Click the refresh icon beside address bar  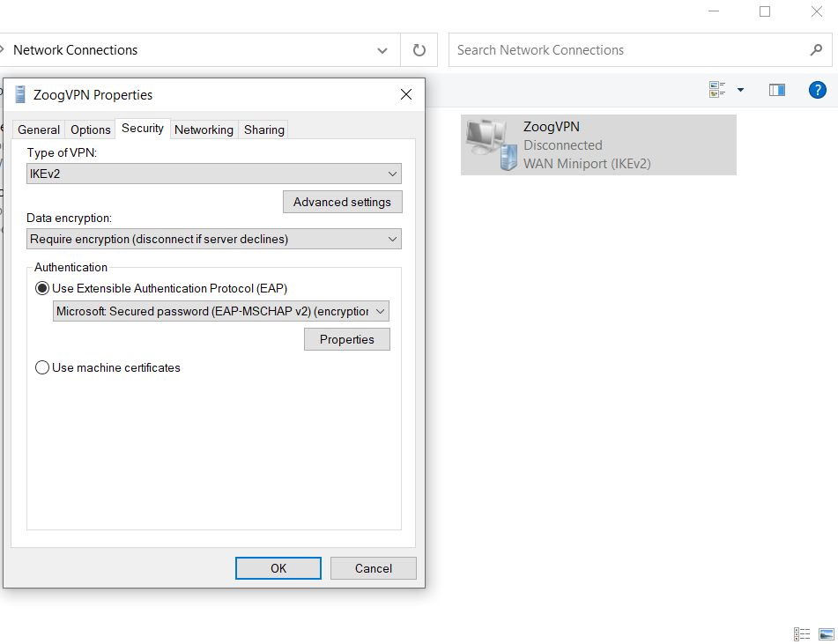click(x=419, y=50)
